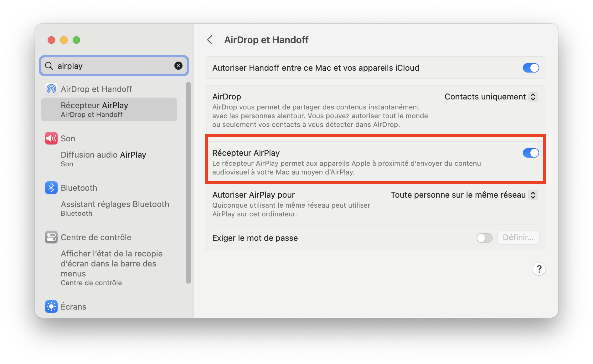Click the Écrans brightness icon

click(51, 306)
